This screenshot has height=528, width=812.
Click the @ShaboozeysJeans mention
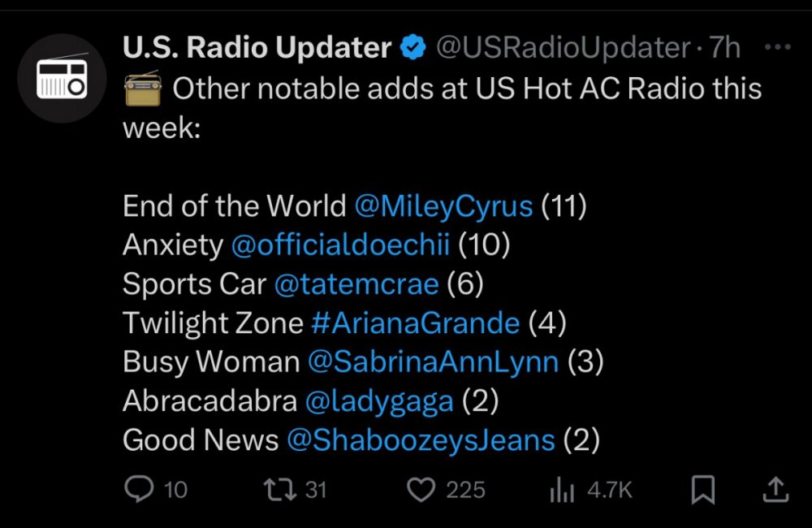tap(421, 440)
